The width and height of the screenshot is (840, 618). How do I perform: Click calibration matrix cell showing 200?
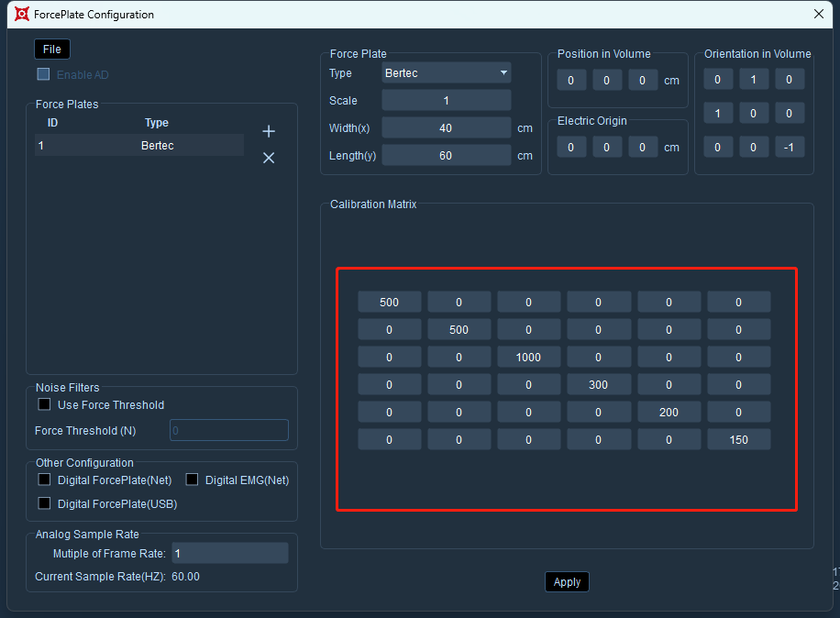669,412
